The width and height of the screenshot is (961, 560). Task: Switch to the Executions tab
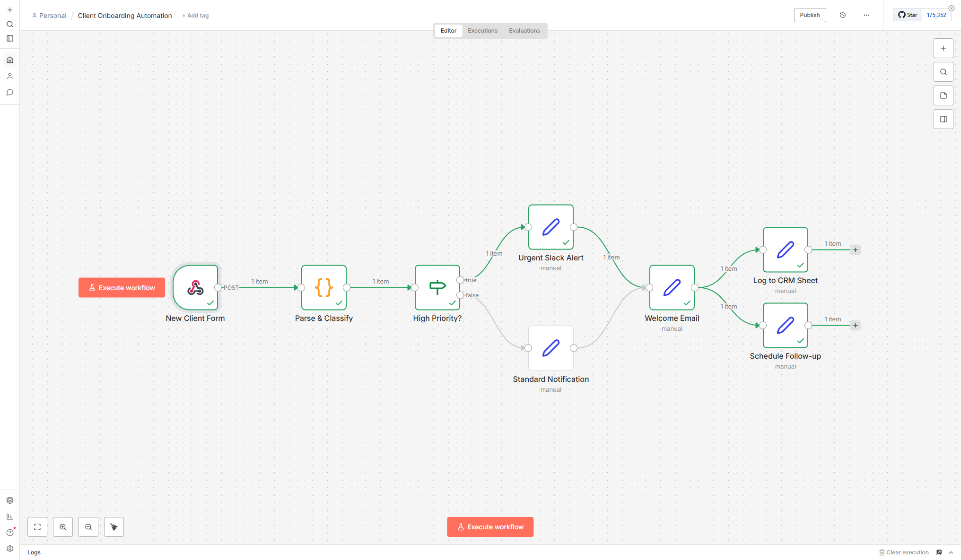pyautogui.click(x=482, y=30)
